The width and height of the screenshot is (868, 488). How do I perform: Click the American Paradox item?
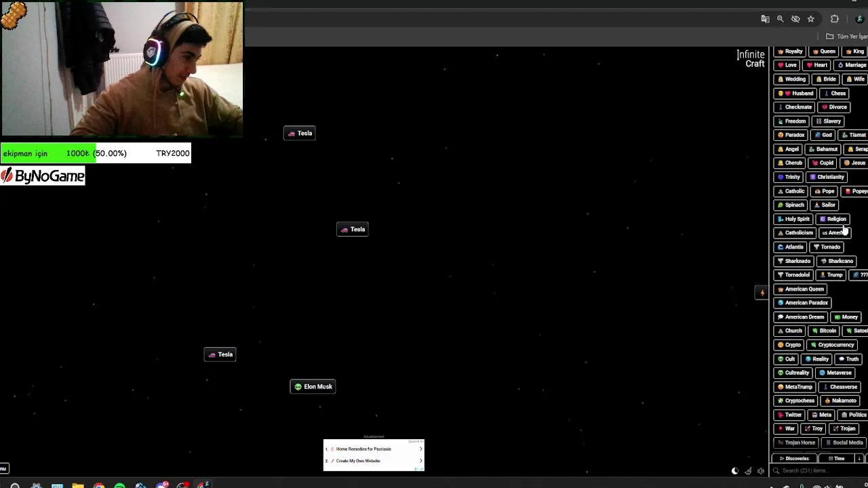coord(803,303)
